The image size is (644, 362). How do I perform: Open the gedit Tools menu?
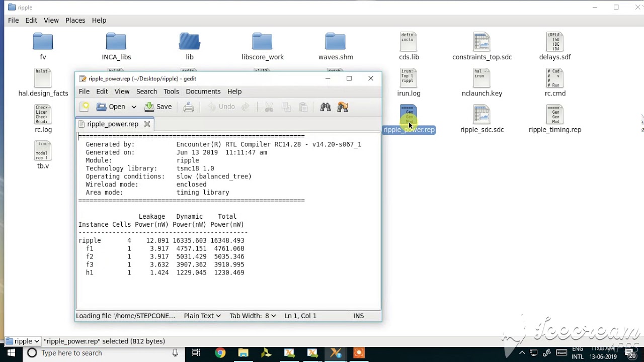[x=171, y=92]
